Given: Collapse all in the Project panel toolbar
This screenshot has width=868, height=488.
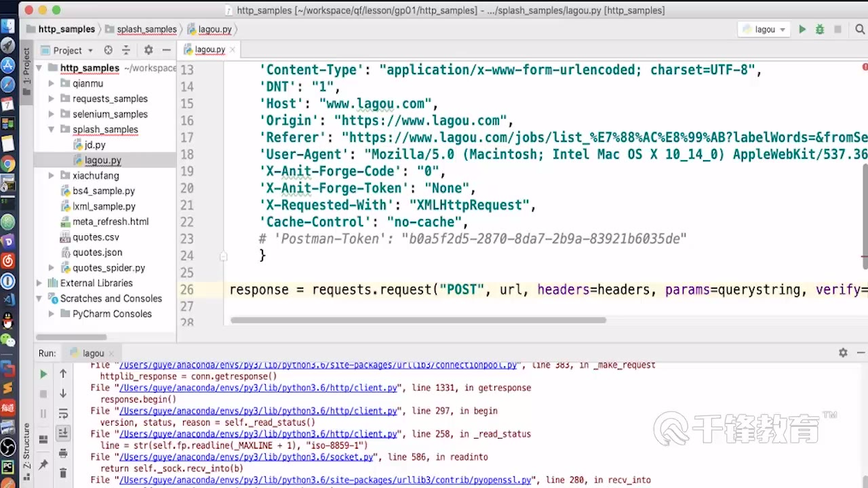Looking at the screenshot, I should click(x=125, y=50).
